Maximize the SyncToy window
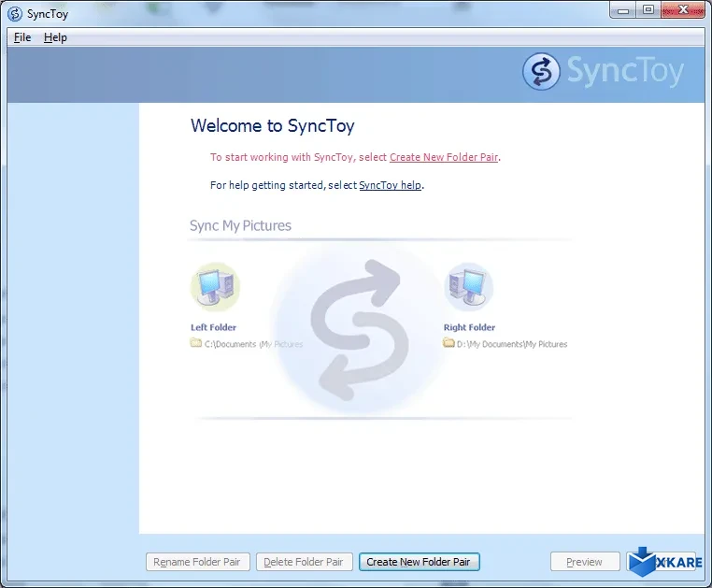 pos(648,10)
